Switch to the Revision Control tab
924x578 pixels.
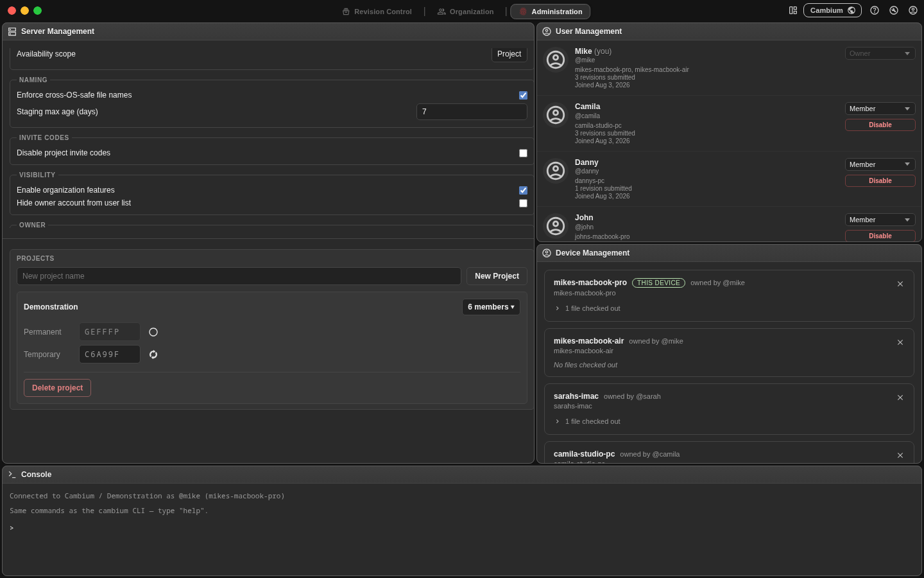coord(377,12)
